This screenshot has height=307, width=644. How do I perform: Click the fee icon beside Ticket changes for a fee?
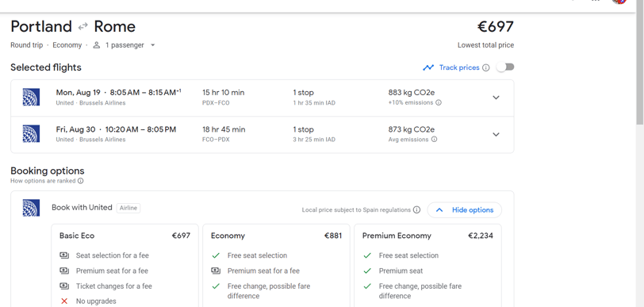[64, 286]
